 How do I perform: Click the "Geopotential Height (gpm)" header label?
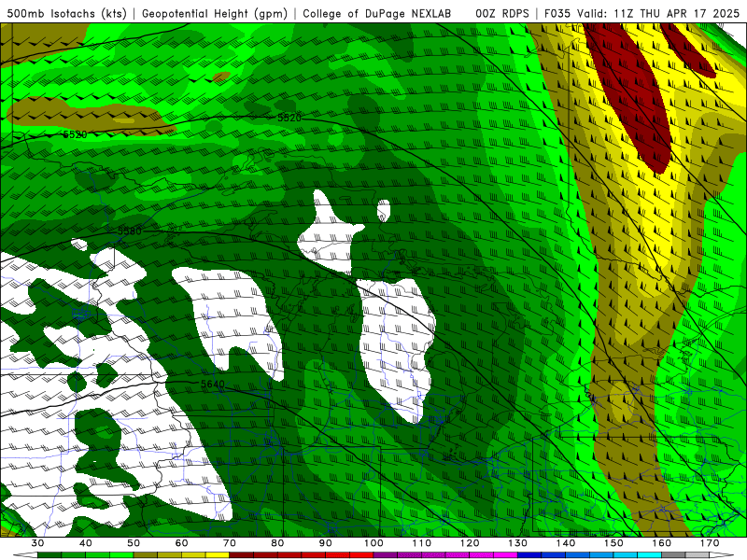pyautogui.click(x=215, y=13)
